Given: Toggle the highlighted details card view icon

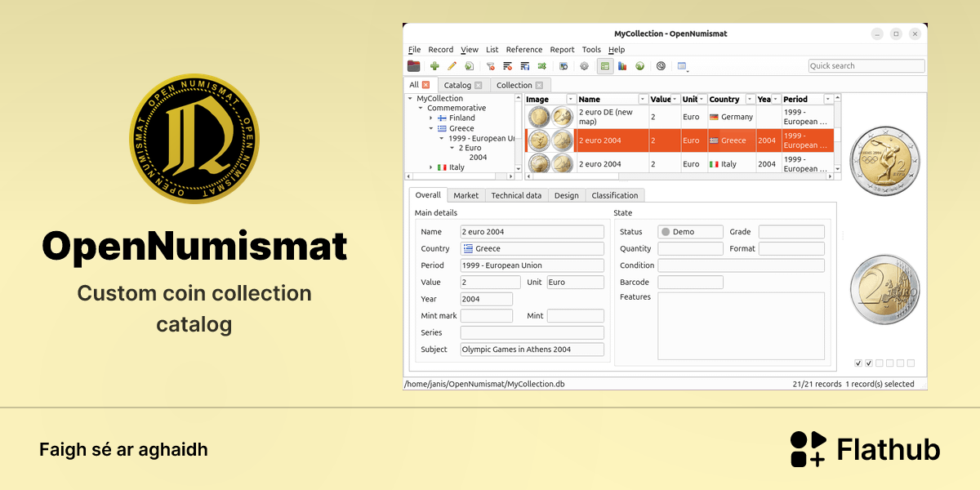Looking at the screenshot, I should coord(605,66).
